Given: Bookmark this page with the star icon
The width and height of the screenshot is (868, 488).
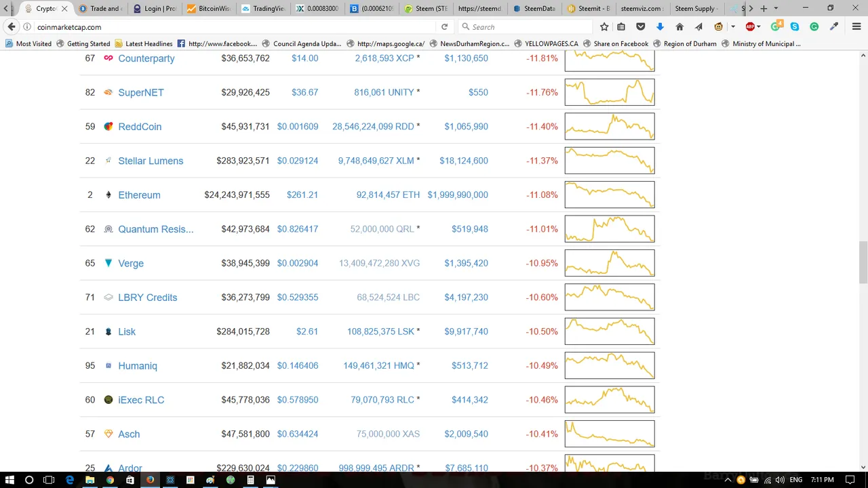Looking at the screenshot, I should point(604,27).
